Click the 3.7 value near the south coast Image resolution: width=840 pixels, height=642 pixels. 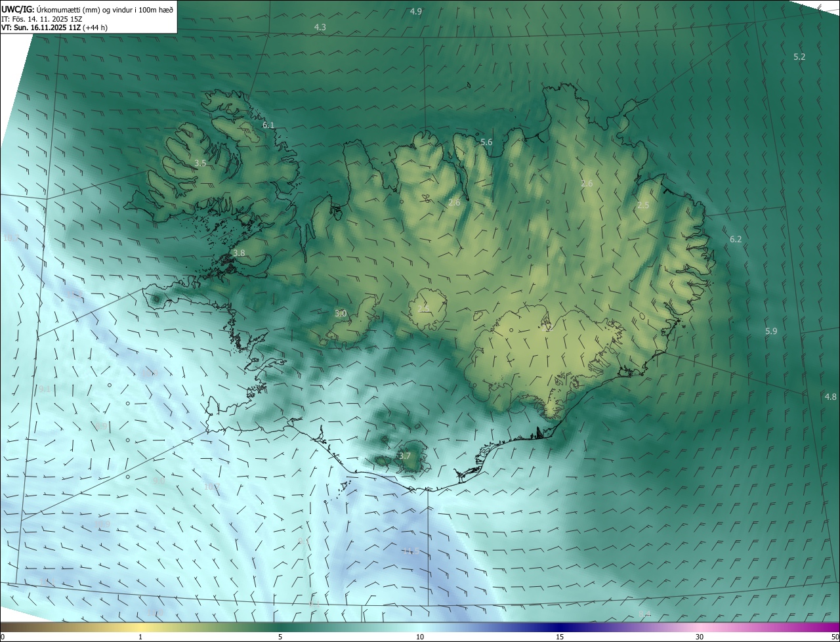[x=405, y=456]
